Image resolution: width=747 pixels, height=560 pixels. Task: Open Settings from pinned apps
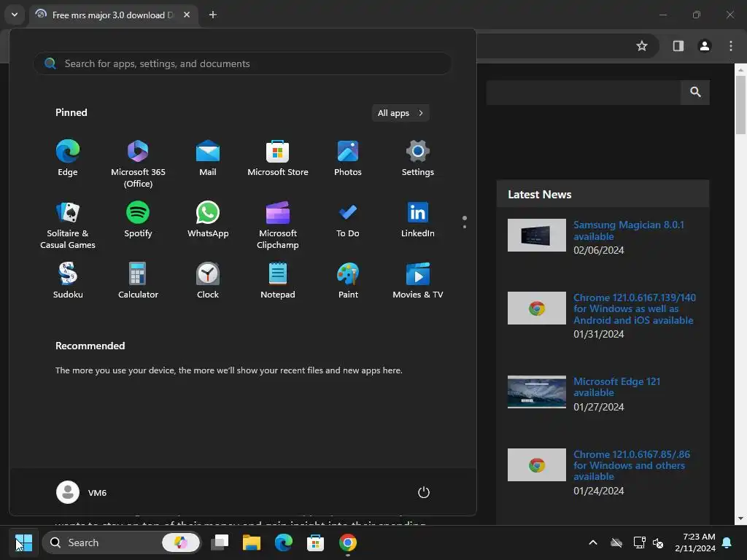point(418,158)
